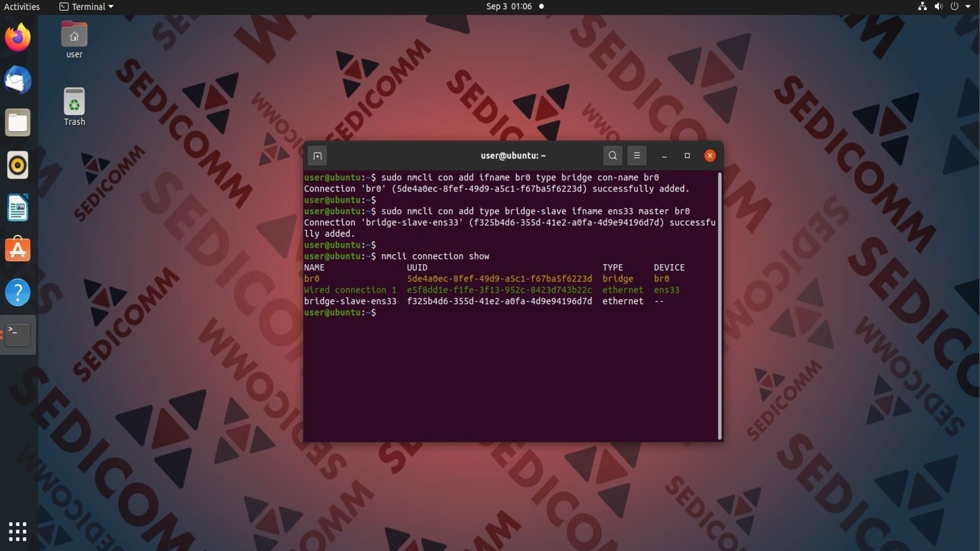Click the terminal search icon
980x551 pixels.
point(612,156)
